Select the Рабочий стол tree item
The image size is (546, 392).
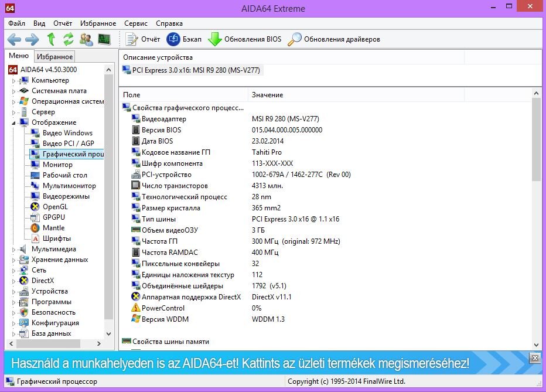tap(65, 175)
